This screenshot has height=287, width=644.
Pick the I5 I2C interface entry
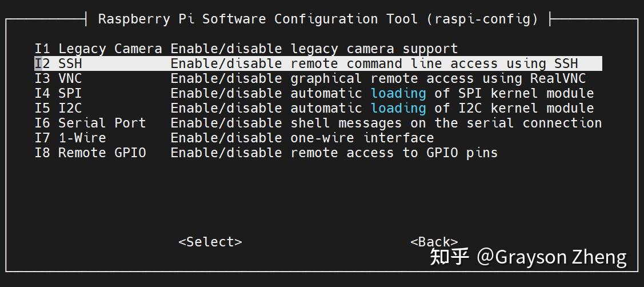(x=58, y=108)
